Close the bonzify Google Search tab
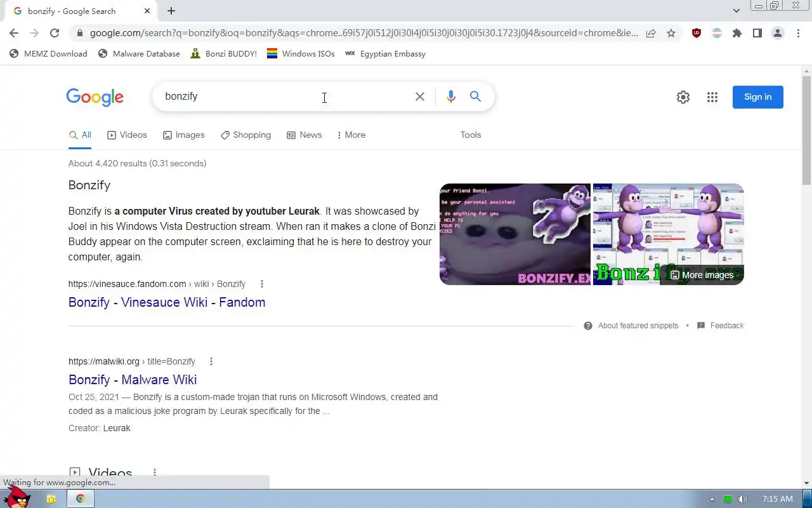 pos(148,11)
